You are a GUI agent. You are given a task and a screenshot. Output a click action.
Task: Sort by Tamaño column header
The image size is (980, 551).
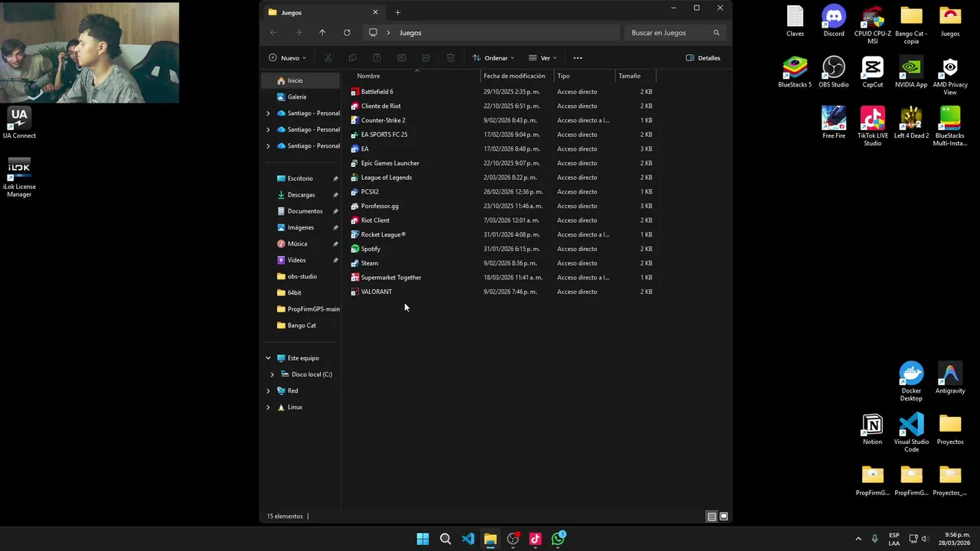pyautogui.click(x=635, y=76)
